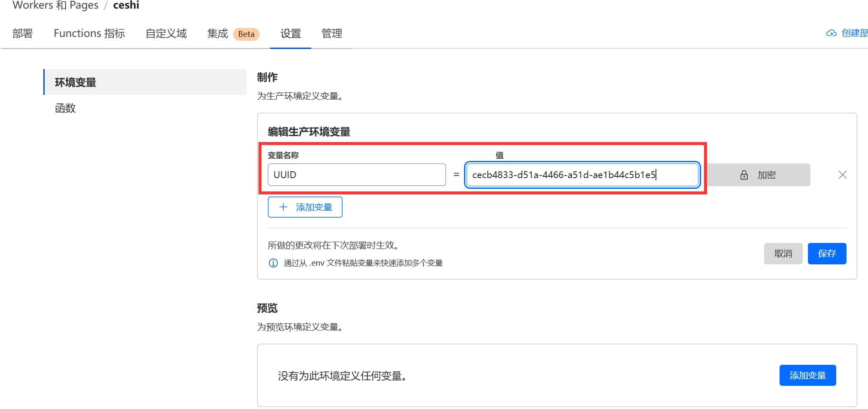The image size is (868, 409).
Task: Open the 自定义域 tab
Action: (x=166, y=33)
